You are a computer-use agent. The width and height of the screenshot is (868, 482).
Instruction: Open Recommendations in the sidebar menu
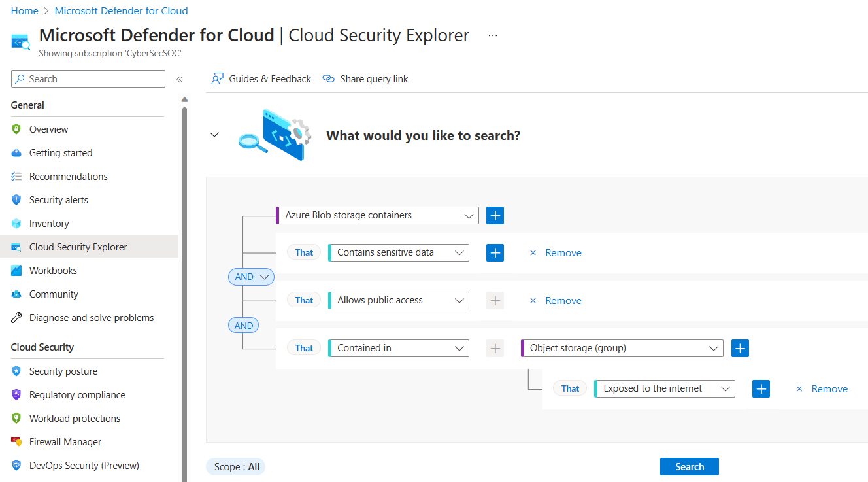click(68, 177)
